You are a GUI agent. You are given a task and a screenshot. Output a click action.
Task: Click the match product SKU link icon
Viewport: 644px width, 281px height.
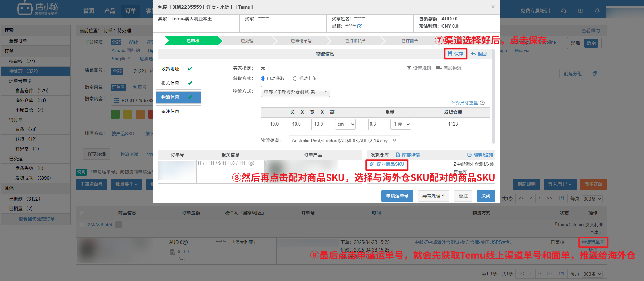coord(372,164)
